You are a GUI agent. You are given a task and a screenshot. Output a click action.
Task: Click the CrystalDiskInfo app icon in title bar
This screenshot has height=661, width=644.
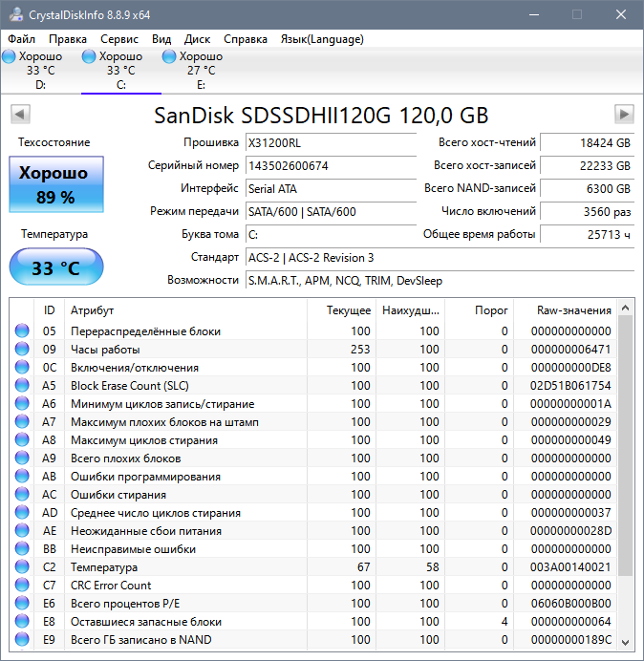coord(15,15)
